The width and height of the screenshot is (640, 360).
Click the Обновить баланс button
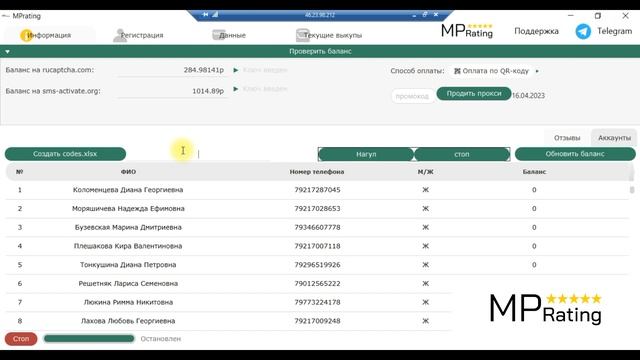(575, 154)
